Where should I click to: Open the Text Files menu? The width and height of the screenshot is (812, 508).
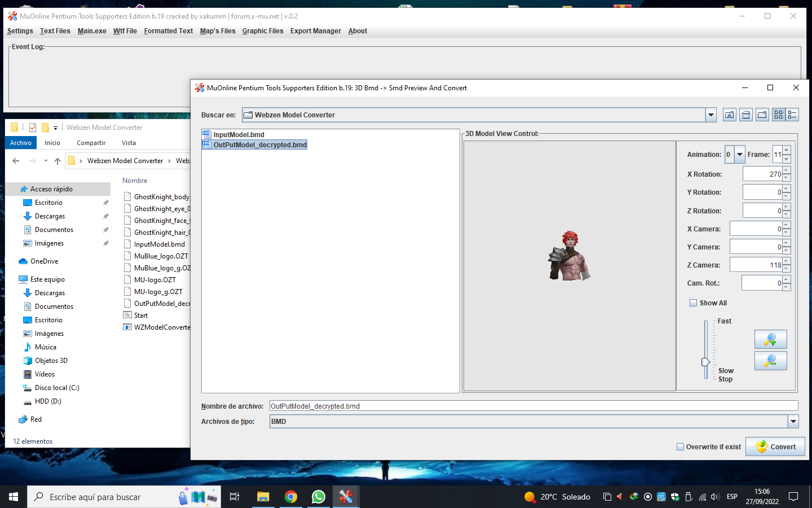55,31
